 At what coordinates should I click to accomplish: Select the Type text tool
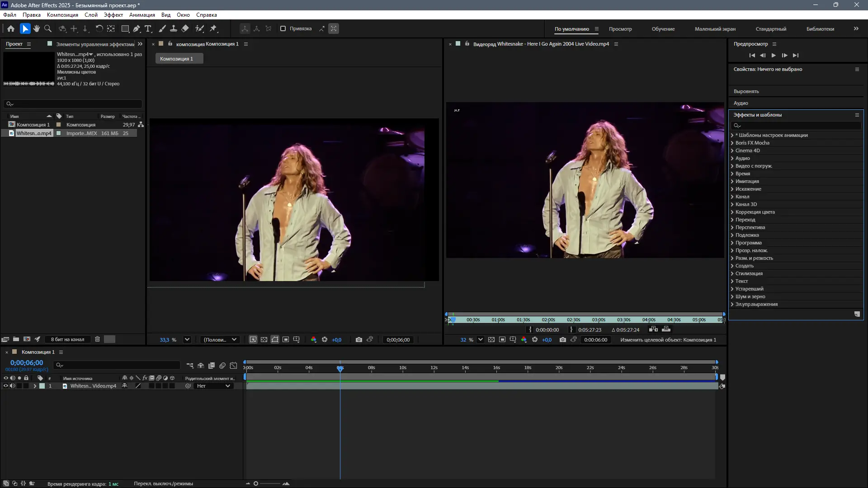(x=148, y=28)
